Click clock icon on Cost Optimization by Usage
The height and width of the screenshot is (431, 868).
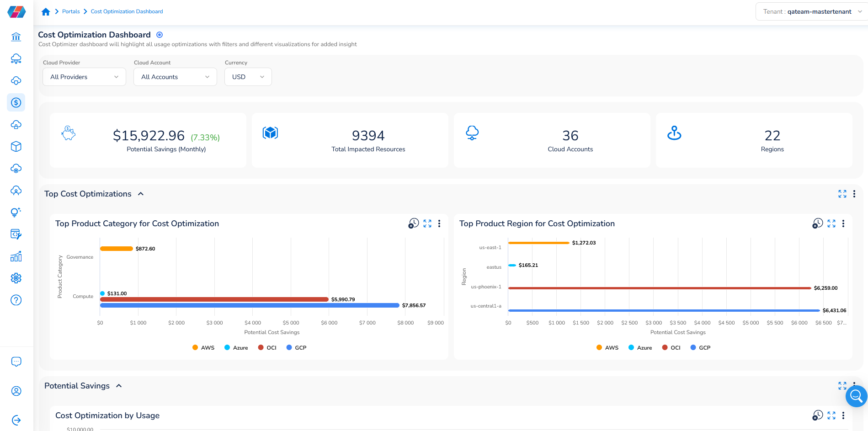[817, 415]
